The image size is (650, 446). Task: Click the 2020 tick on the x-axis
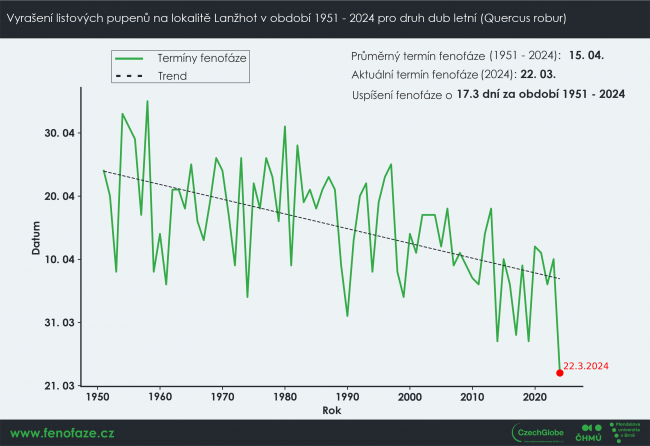click(535, 397)
